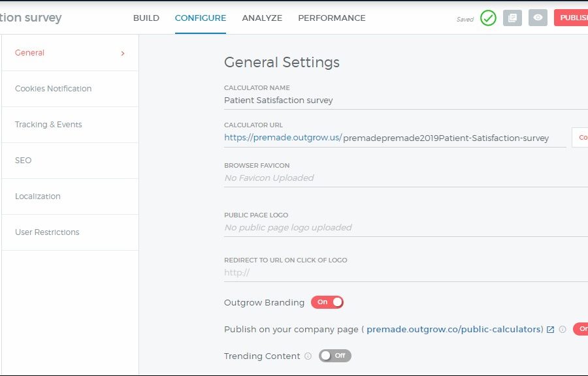Open Cookies Notification settings
588x376 pixels.
coord(54,89)
